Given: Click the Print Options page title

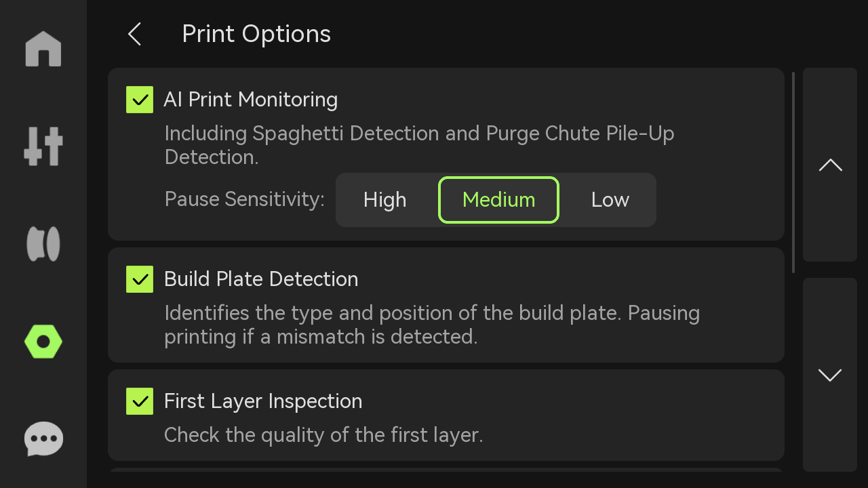Looking at the screenshot, I should [256, 34].
